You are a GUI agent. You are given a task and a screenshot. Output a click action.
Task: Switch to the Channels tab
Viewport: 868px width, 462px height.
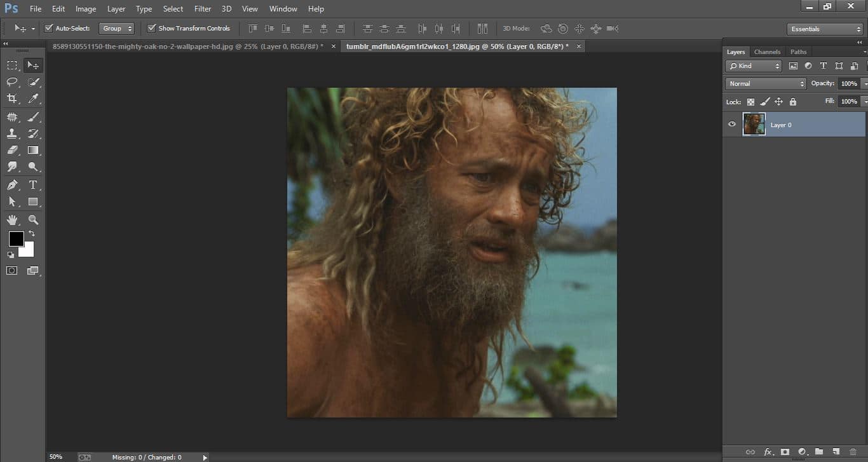click(x=767, y=51)
